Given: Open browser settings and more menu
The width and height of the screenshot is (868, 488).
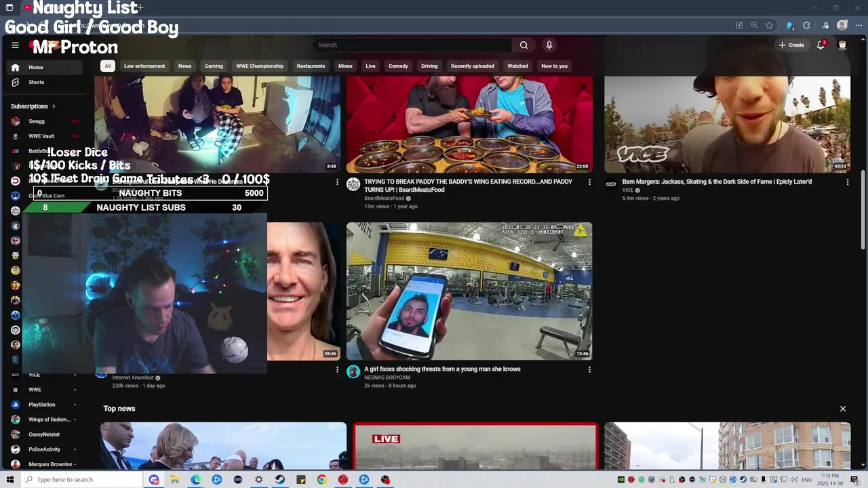Looking at the screenshot, I should (x=858, y=25).
